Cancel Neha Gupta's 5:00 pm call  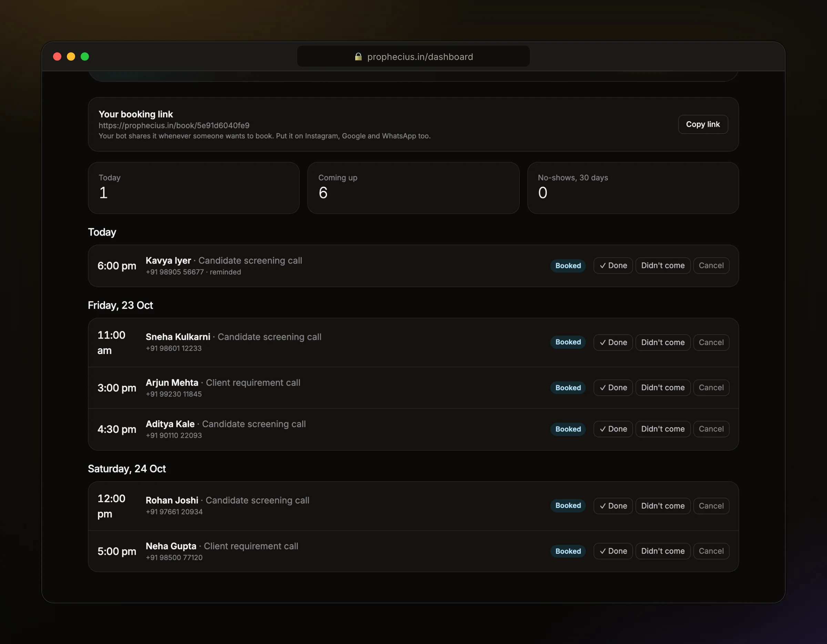click(x=711, y=551)
